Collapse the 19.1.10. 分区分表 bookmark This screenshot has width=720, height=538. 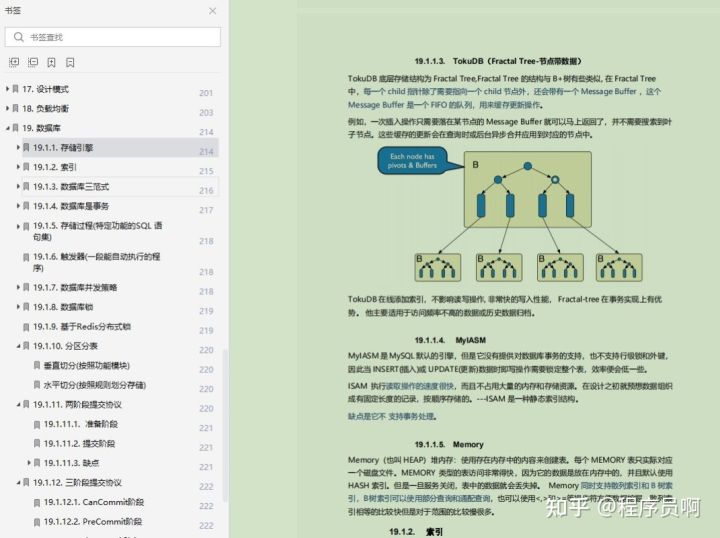18,346
